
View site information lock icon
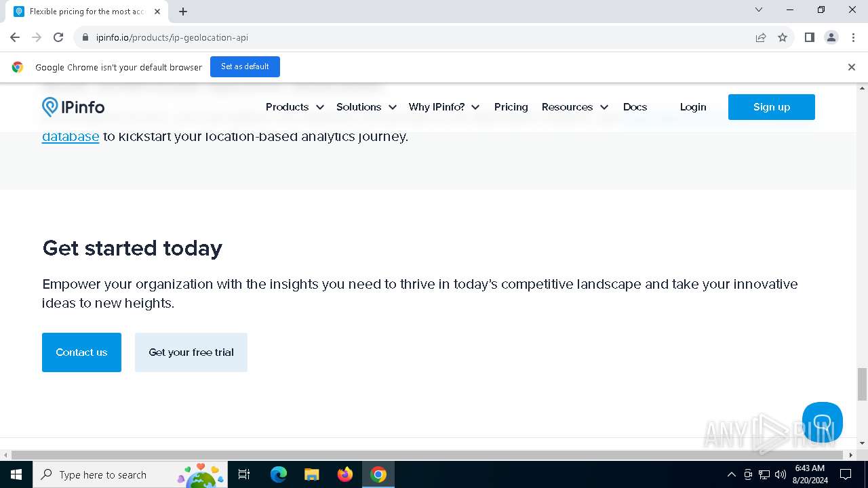click(85, 37)
